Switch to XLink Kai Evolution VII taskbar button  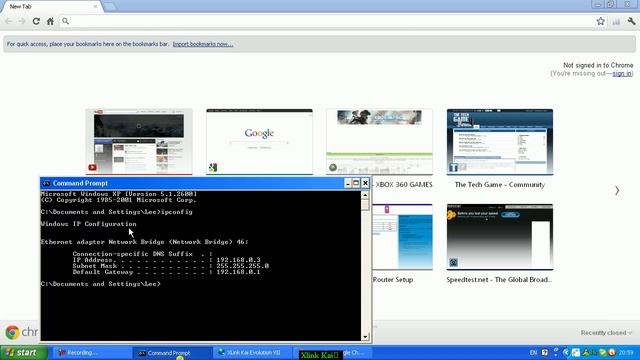(253, 353)
